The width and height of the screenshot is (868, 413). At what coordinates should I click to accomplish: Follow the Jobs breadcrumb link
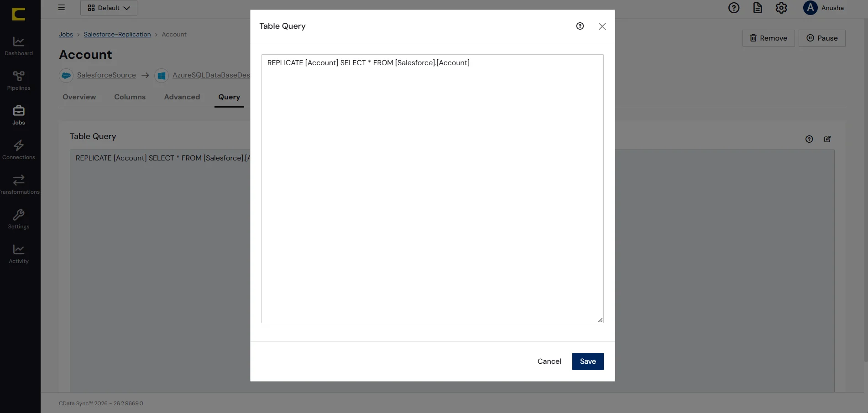click(66, 34)
